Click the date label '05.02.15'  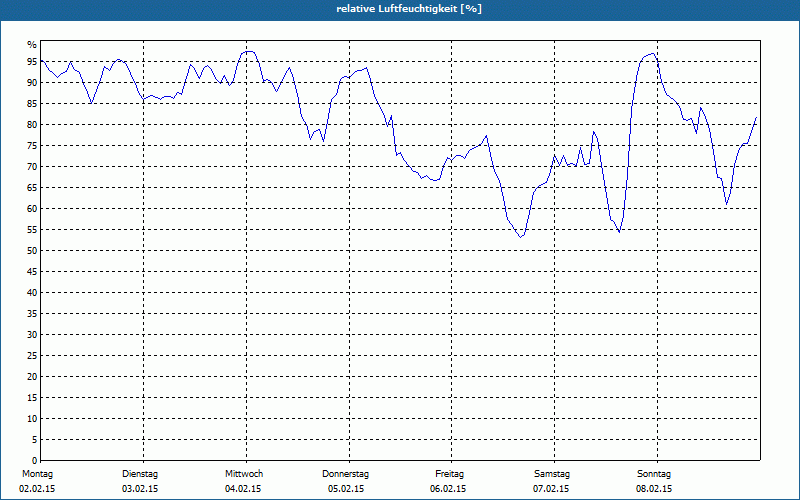(346, 489)
